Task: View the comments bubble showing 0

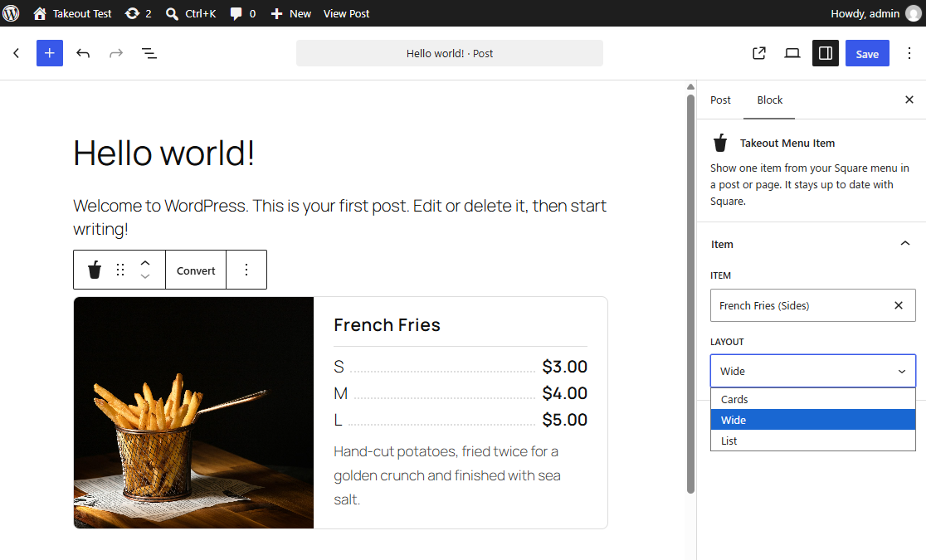Action: tap(243, 13)
